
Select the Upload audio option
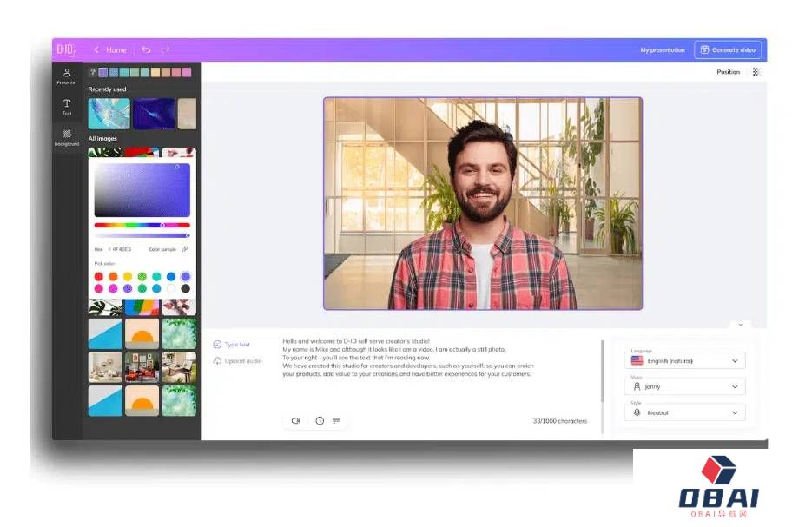coord(237,361)
